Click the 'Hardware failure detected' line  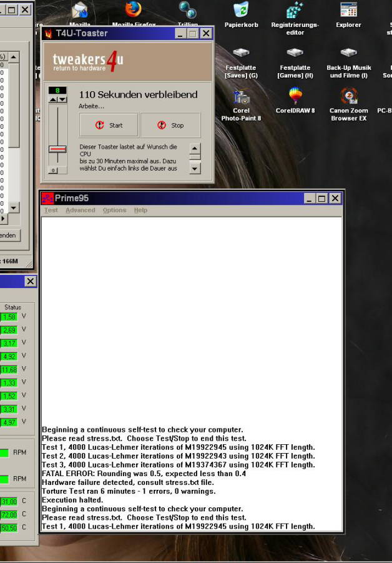click(128, 482)
